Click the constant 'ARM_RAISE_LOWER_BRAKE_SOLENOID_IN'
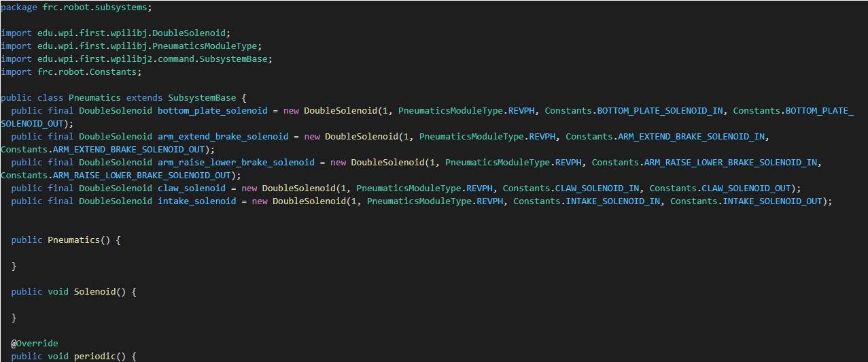868x362 pixels. tap(732, 162)
